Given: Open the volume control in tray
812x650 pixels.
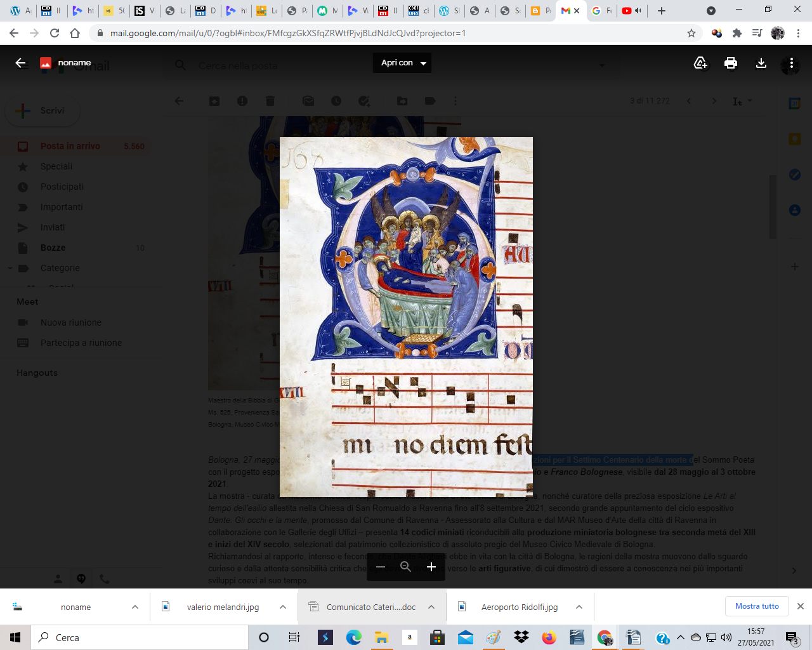Looking at the screenshot, I should point(726,637).
